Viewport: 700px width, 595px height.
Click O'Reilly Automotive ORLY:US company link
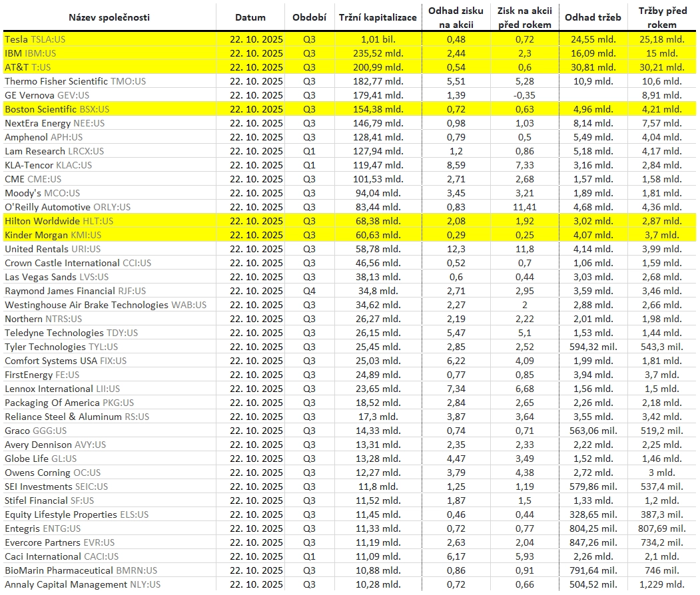tap(67, 207)
